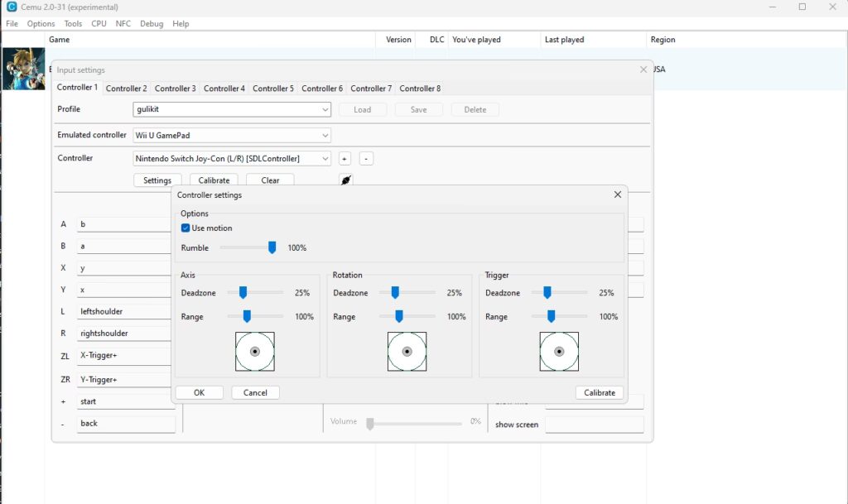Open the Nintendo Switch Joy-Con controller dropdown
This screenshot has height=504, width=848.
point(232,159)
